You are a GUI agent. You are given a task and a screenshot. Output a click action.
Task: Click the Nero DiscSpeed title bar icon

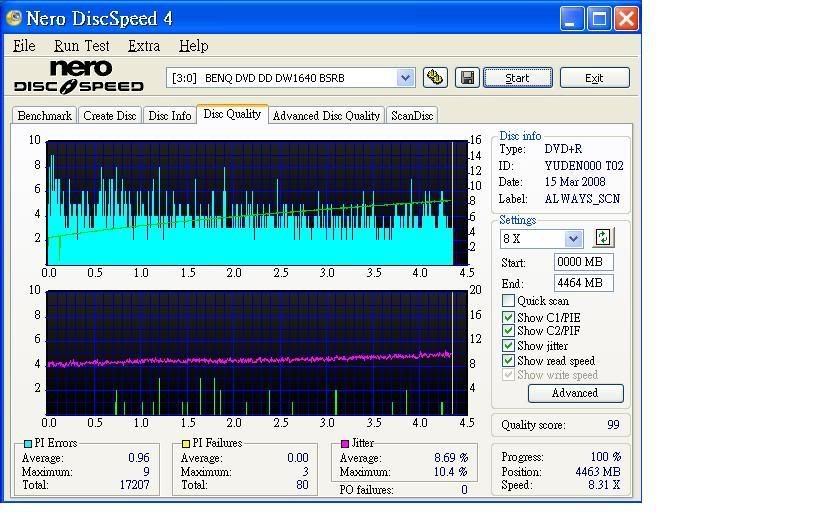click(x=13, y=18)
